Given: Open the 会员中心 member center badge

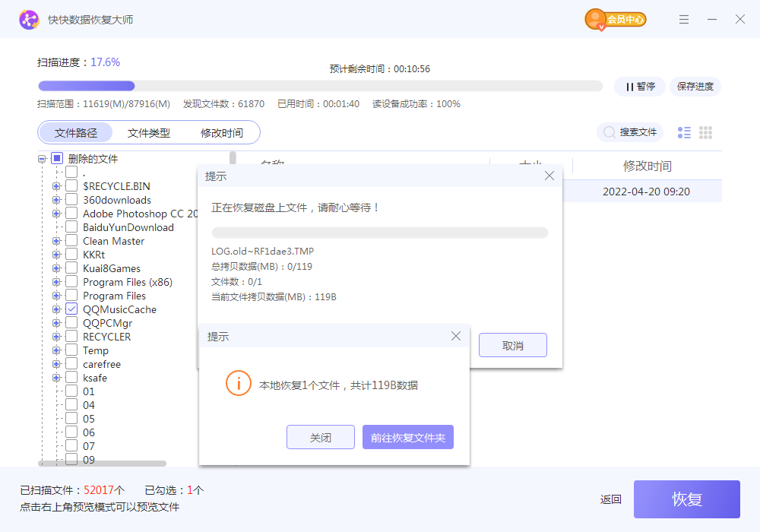Looking at the screenshot, I should (616, 20).
